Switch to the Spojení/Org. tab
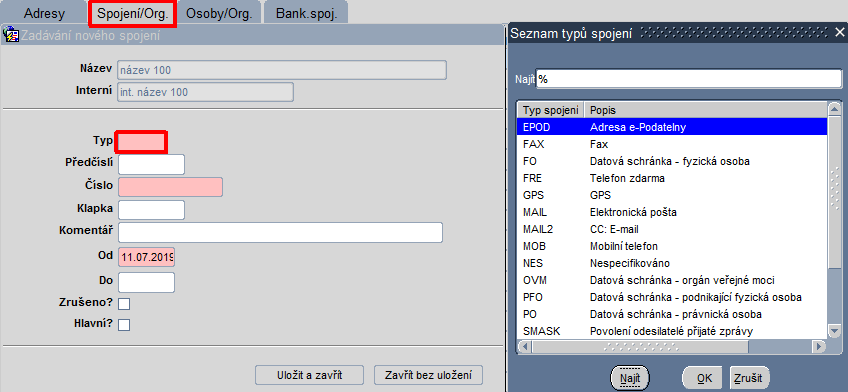This screenshot has height=392, width=848. (132, 14)
